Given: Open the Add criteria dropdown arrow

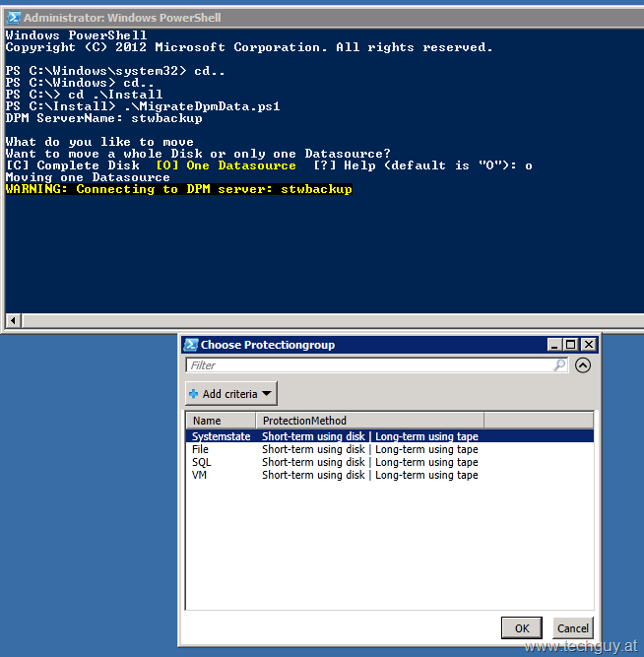Looking at the screenshot, I should [267, 394].
